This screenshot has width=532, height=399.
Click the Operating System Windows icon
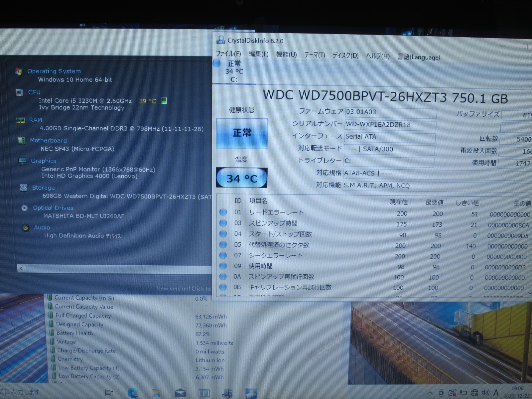(x=19, y=71)
